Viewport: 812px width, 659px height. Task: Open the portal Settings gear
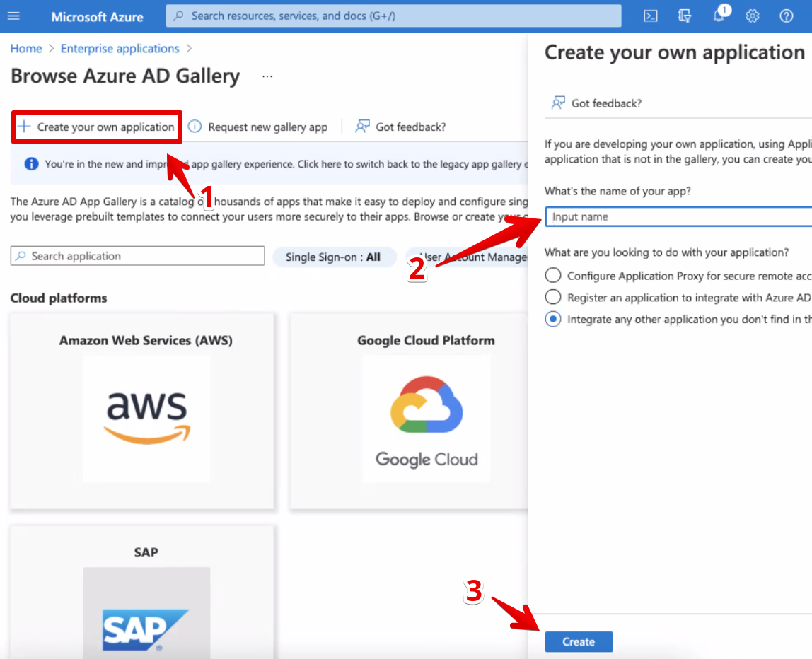(x=752, y=16)
